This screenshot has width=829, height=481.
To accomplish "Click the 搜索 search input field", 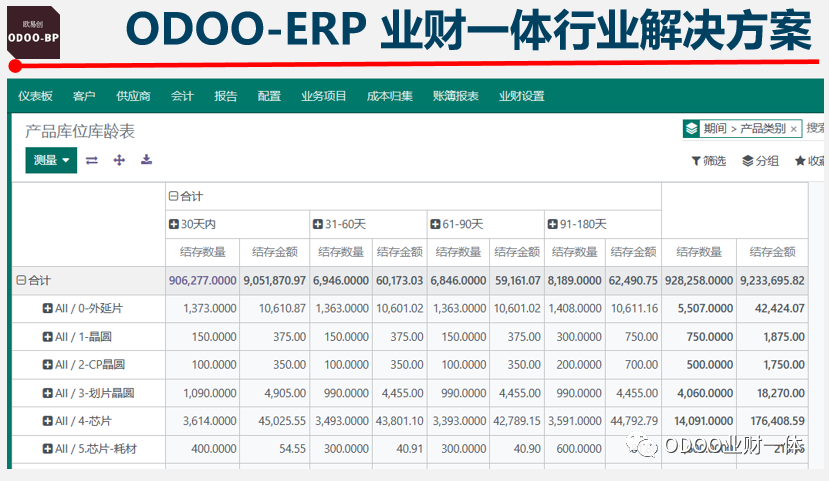I will coord(815,128).
